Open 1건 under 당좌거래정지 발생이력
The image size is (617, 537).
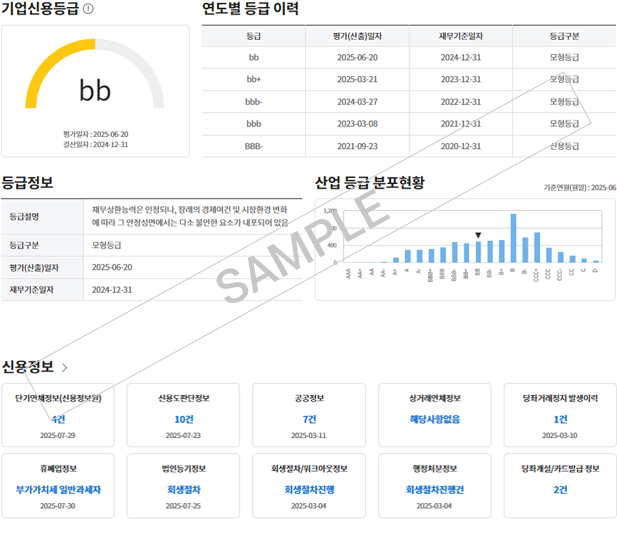[x=560, y=419]
